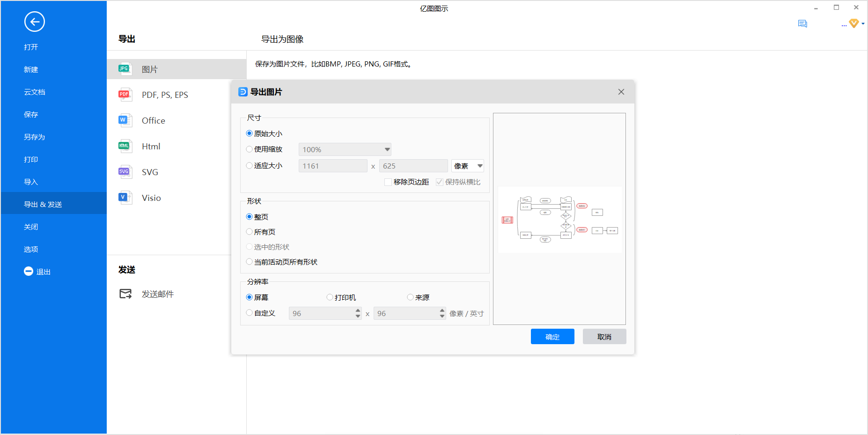Click the diagram preview thumbnail

[560, 219]
